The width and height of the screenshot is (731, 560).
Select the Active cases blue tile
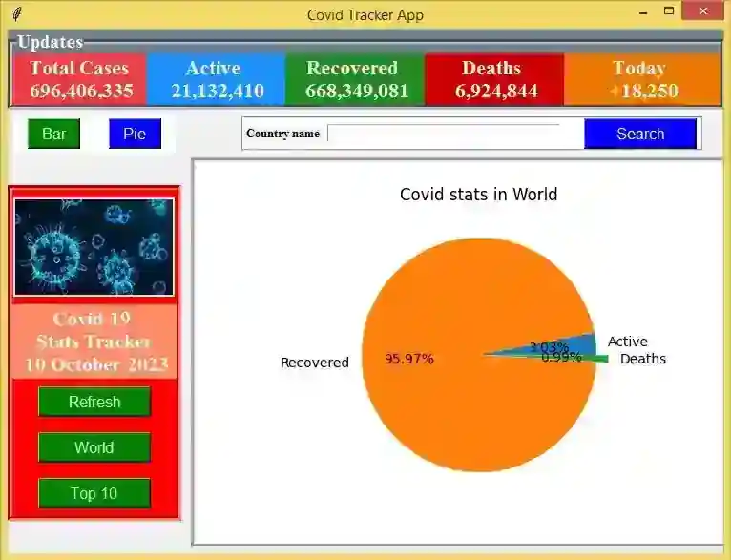coord(216,79)
